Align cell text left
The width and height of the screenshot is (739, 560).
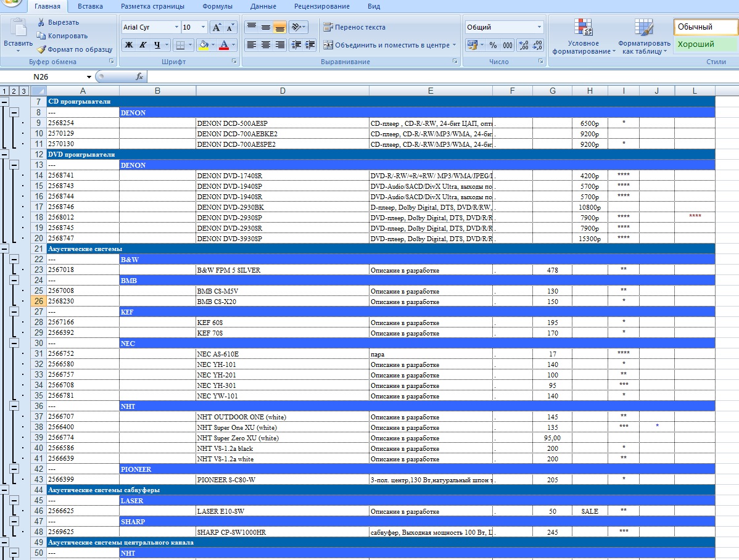[x=252, y=45]
